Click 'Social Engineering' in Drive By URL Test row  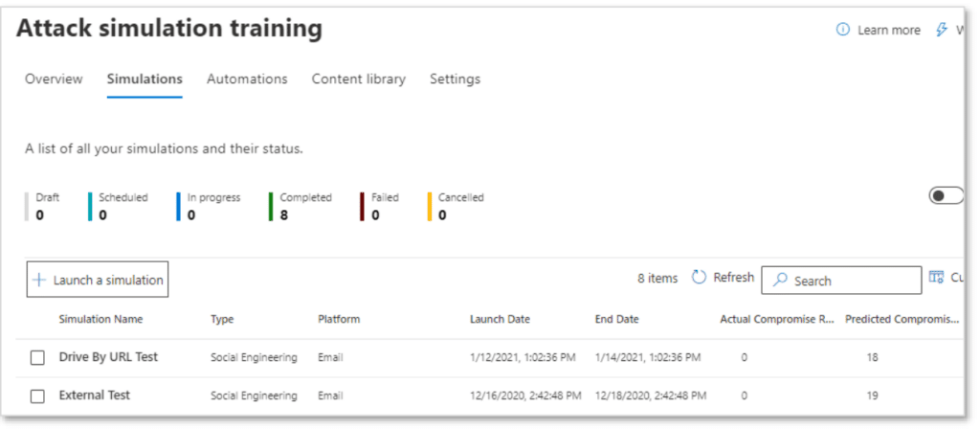click(x=254, y=358)
